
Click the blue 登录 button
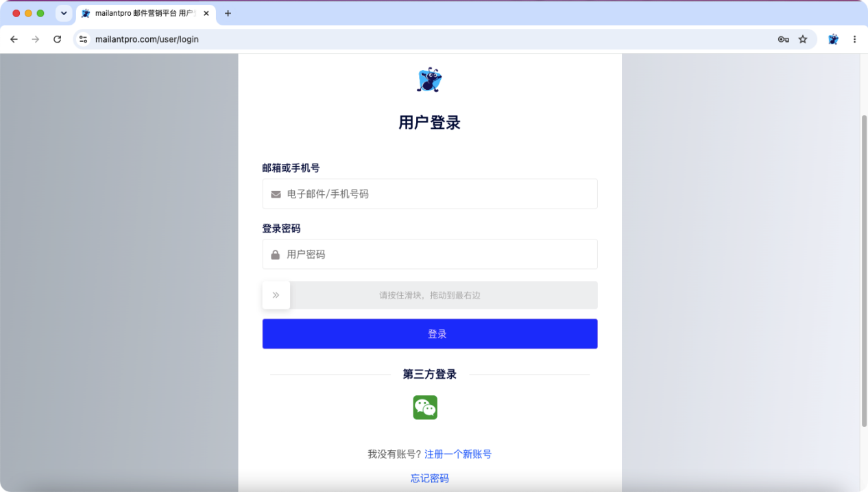pos(430,333)
